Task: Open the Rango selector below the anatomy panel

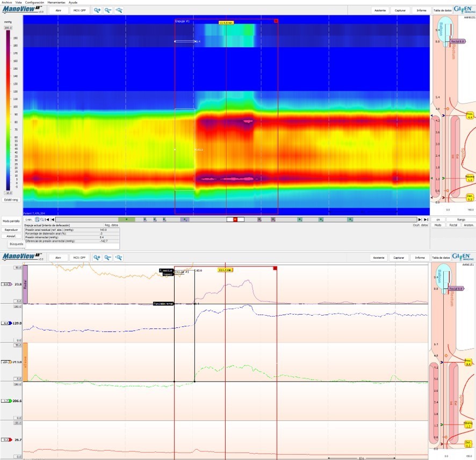Action: point(461,220)
